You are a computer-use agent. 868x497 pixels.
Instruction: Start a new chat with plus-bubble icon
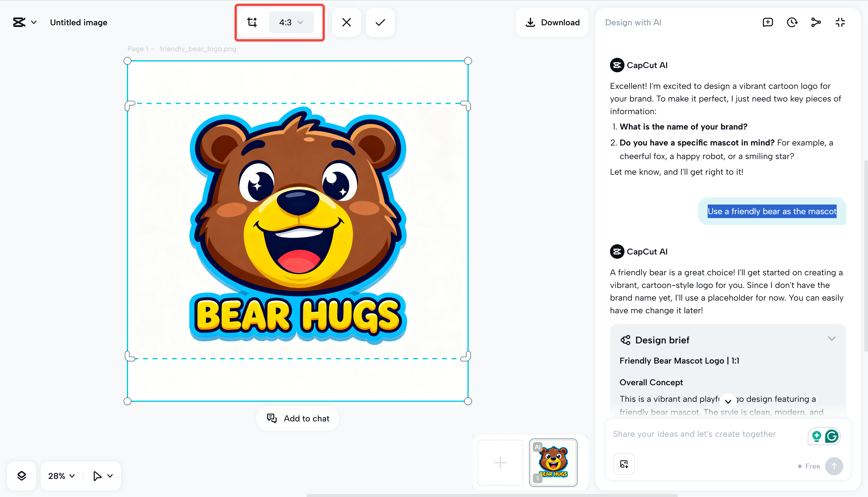pyautogui.click(x=768, y=23)
